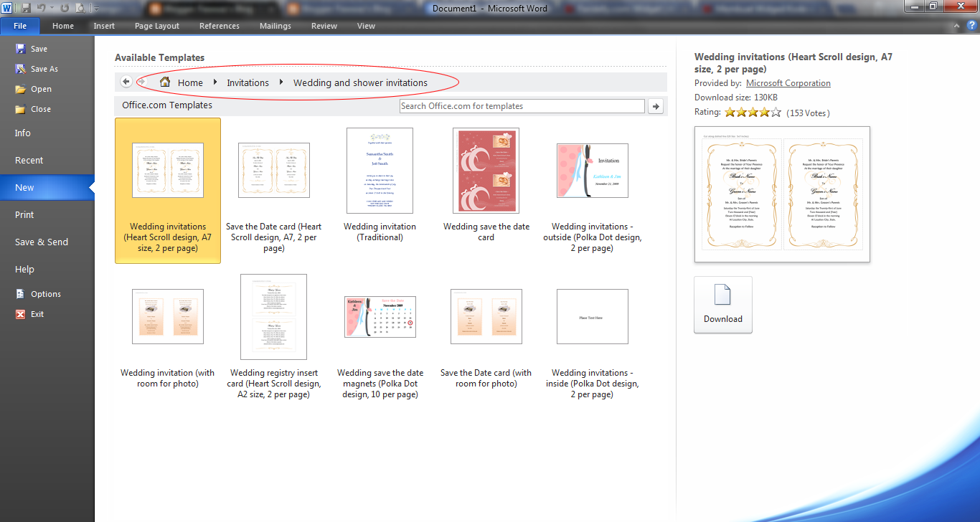This screenshot has height=522, width=980.
Task: Click the star rating in preview pane
Action: (x=753, y=113)
